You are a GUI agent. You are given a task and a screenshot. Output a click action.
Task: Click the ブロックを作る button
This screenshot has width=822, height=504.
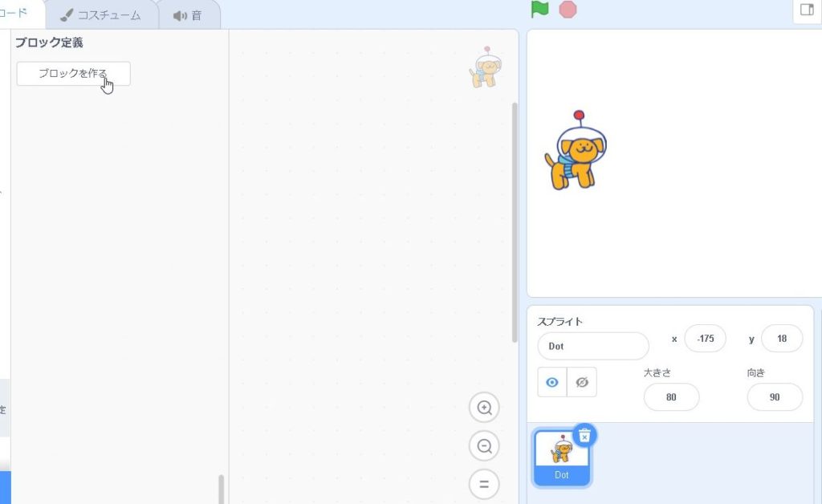73,74
